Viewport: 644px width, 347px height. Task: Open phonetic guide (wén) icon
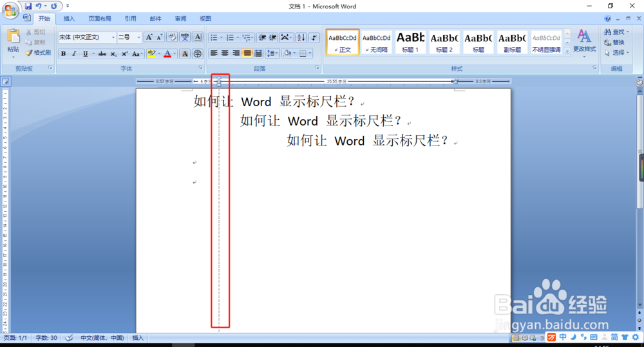pyautogui.click(x=185, y=37)
